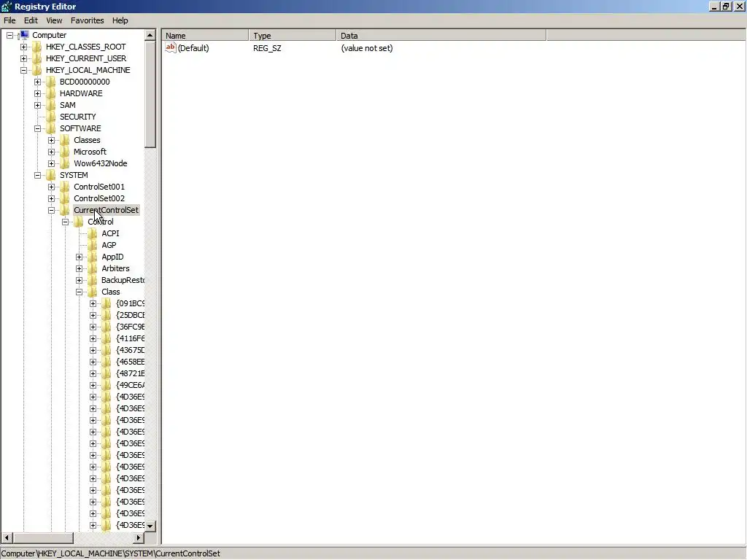Click the Name column header
Viewport: 747px width, 560px height.
[x=205, y=36]
